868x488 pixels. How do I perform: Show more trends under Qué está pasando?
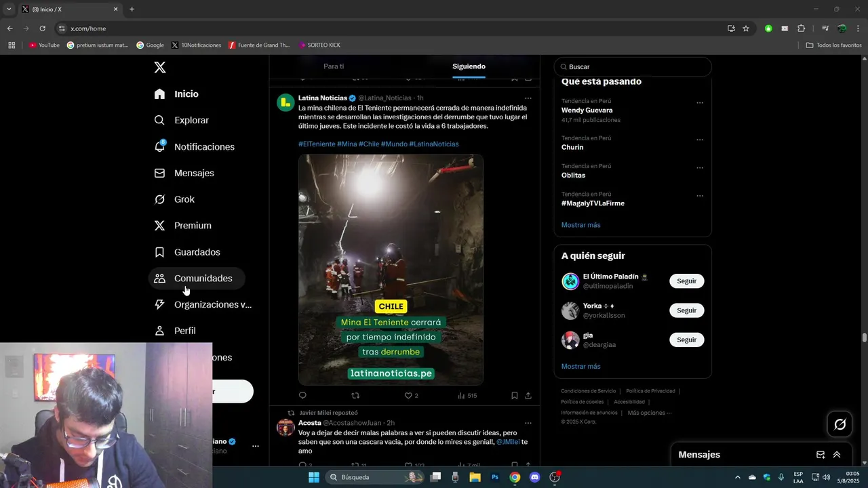[x=580, y=225]
